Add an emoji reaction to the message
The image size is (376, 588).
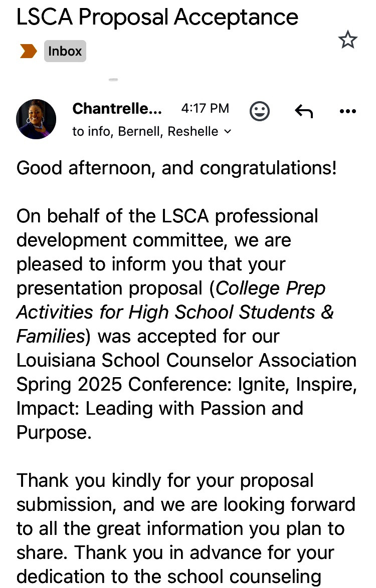point(260,111)
